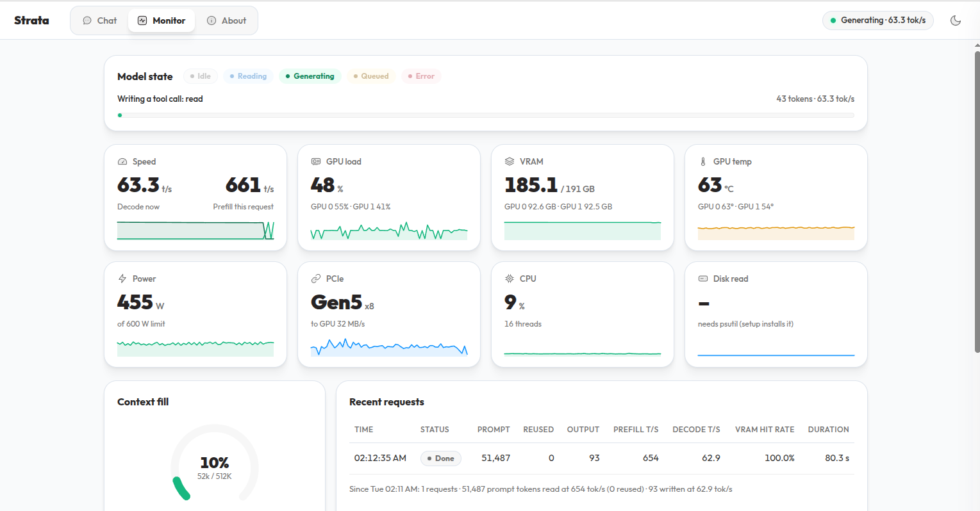The height and width of the screenshot is (511, 980).
Task: Click the "43 tokens · 63.3 tok/s" readout
Action: [x=815, y=99]
